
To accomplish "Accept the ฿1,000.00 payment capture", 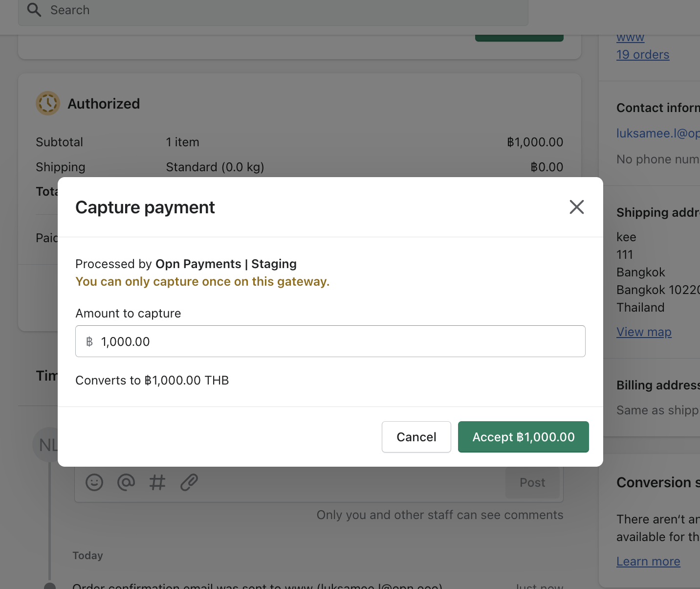I will [523, 437].
